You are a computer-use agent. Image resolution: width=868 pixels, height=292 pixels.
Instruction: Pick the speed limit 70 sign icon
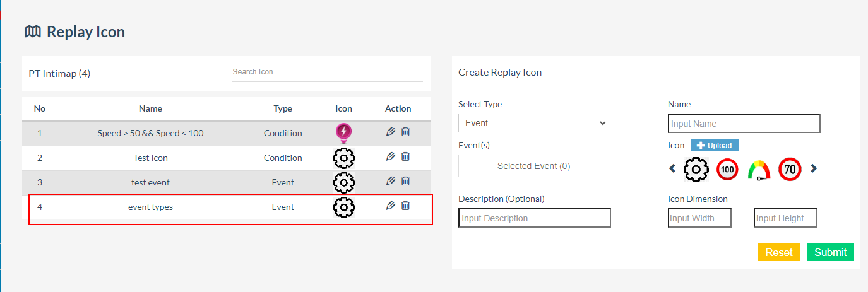(790, 169)
